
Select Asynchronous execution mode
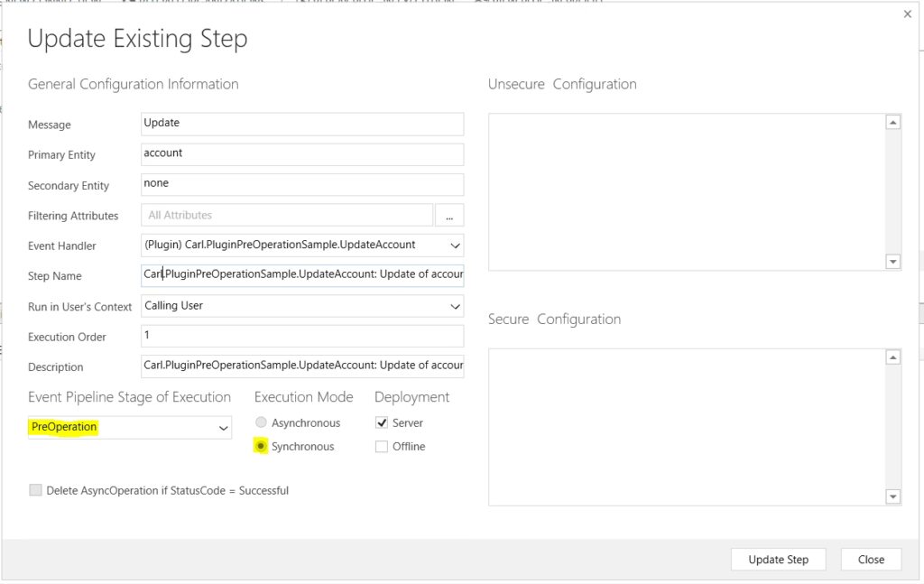262,422
